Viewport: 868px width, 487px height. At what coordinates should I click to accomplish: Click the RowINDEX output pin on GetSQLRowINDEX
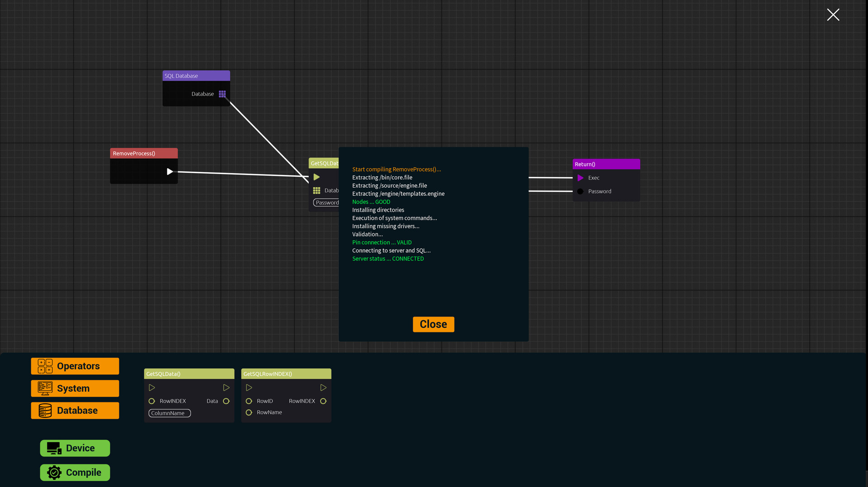tap(323, 401)
